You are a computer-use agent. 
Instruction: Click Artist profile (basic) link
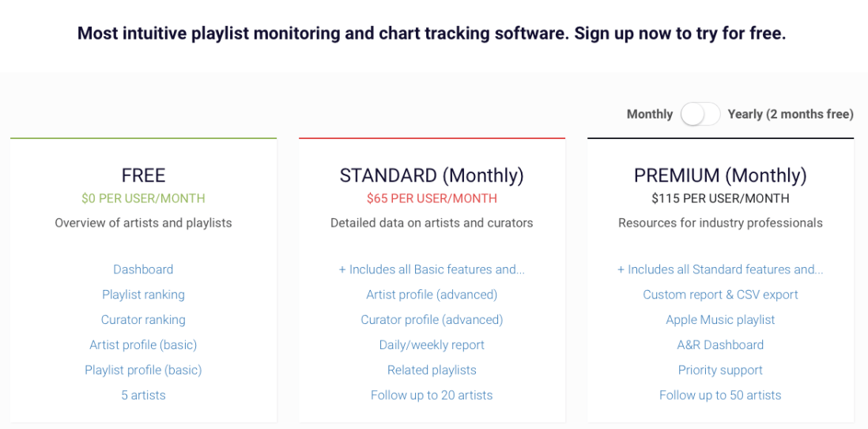tap(143, 345)
